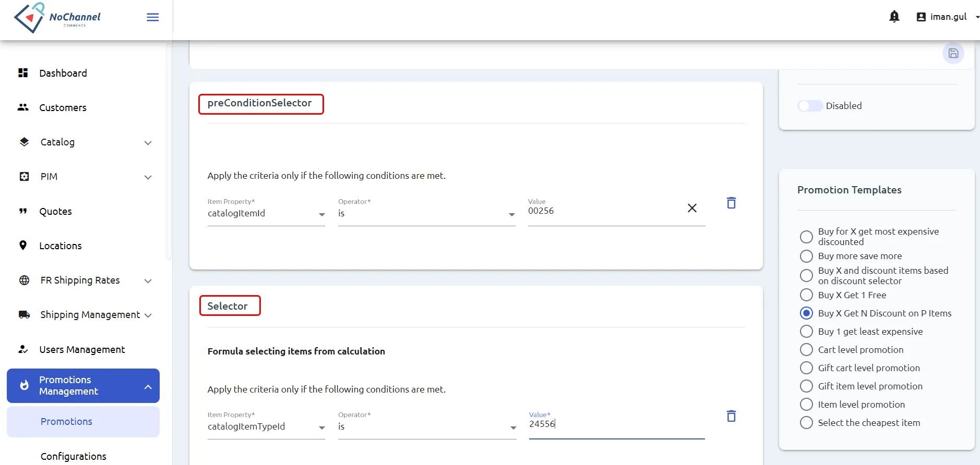980x465 pixels.
Task: Choose Select the cheapest item radio
Action: pyautogui.click(x=806, y=423)
